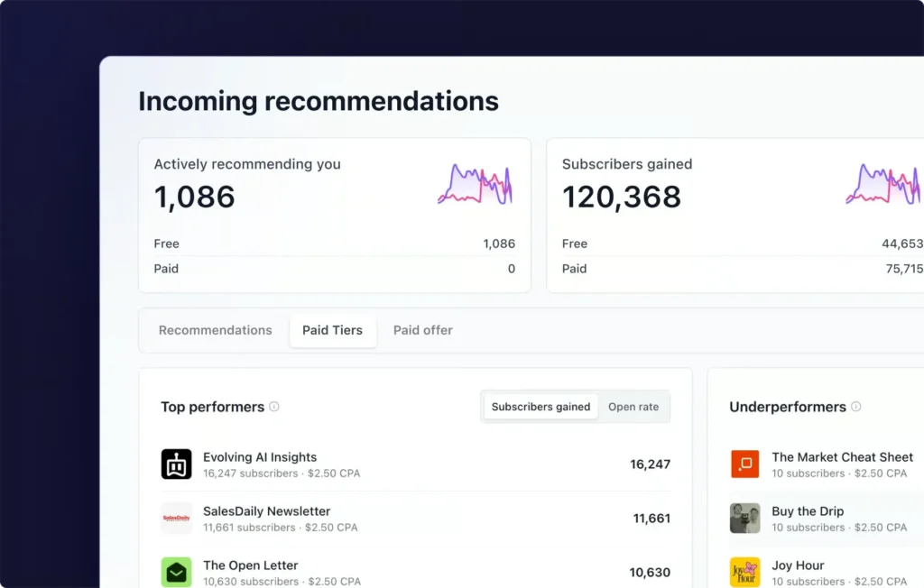Click the bold 11,661 count for SalesDaily

(x=651, y=519)
